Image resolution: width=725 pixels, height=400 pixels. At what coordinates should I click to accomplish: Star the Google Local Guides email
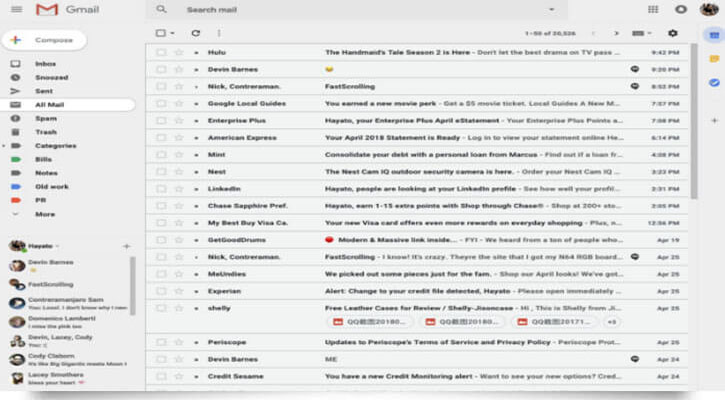click(x=178, y=104)
